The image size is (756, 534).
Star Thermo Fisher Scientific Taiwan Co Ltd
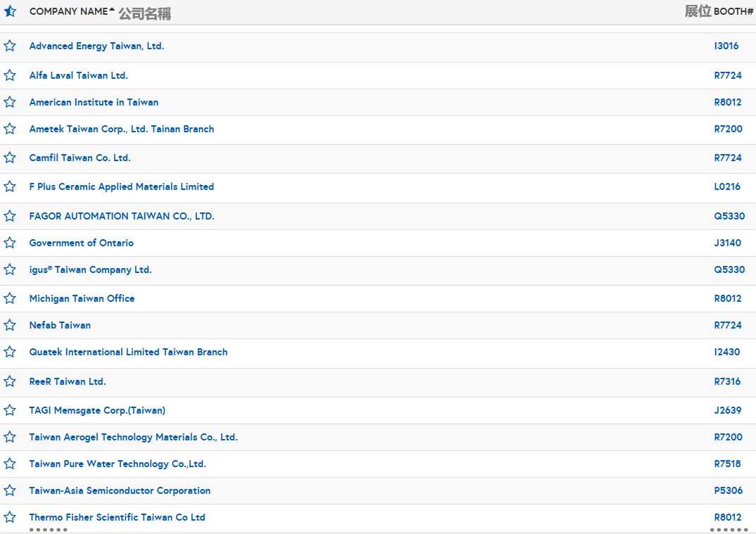10,517
